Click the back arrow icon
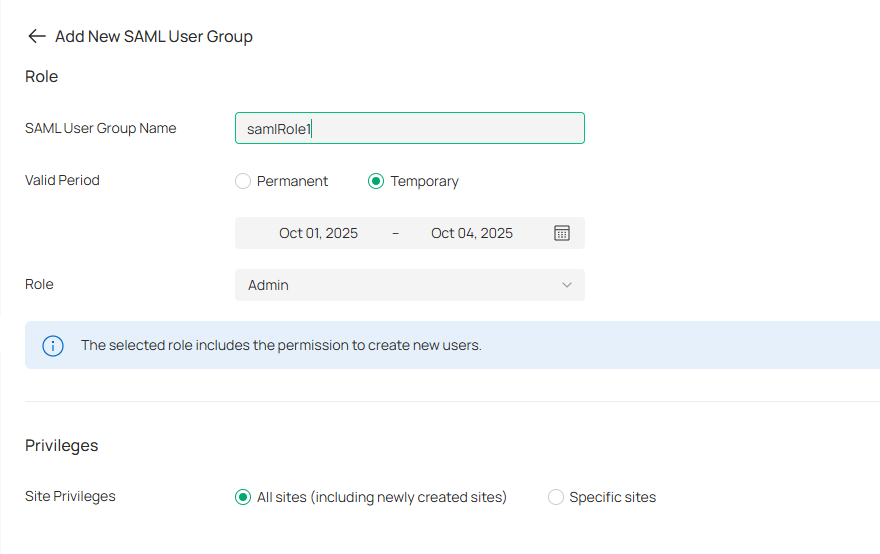This screenshot has height=554, width=880. pyautogui.click(x=37, y=36)
